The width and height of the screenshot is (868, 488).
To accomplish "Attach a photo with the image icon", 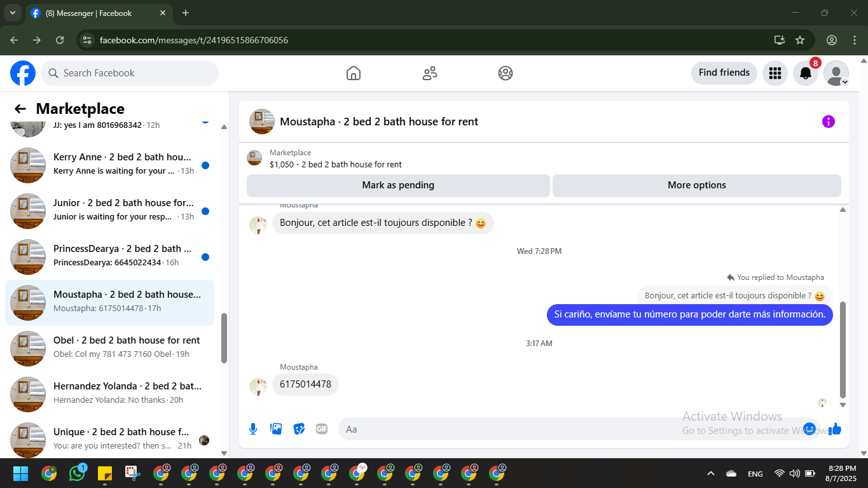I will tap(276, 429).
